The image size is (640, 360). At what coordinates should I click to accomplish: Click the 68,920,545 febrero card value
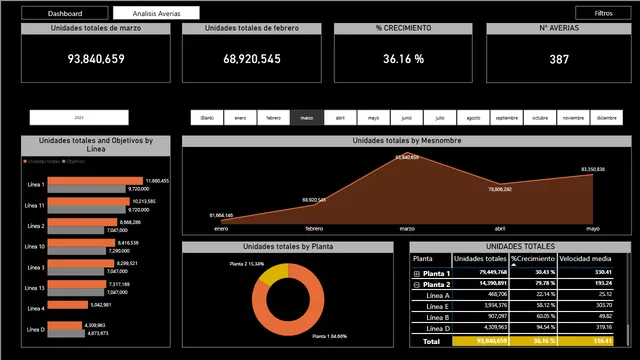point(252,59)
